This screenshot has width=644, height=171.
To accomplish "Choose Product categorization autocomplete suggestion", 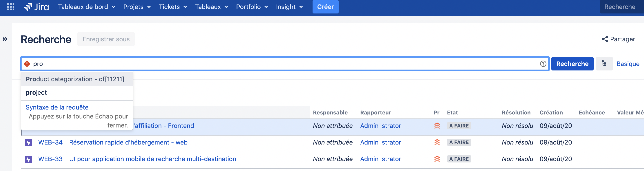I will (x=75, y=79).
